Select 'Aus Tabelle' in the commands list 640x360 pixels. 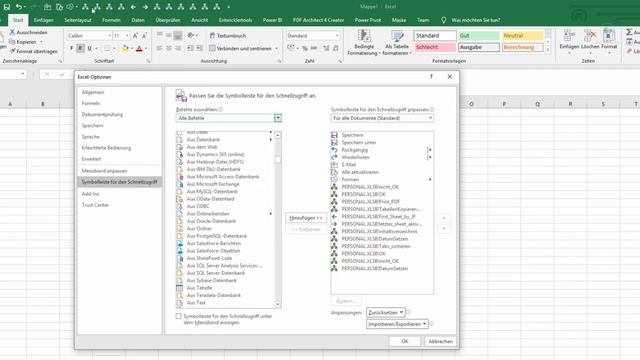(x=199, y=288)
